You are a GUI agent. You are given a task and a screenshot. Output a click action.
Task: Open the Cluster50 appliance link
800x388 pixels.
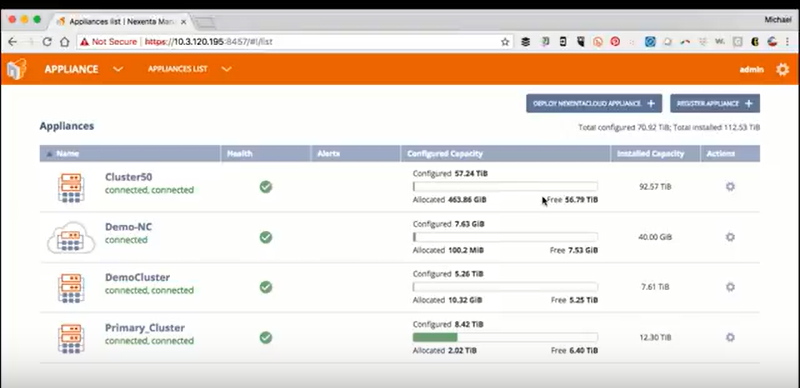tap(129, 177)
